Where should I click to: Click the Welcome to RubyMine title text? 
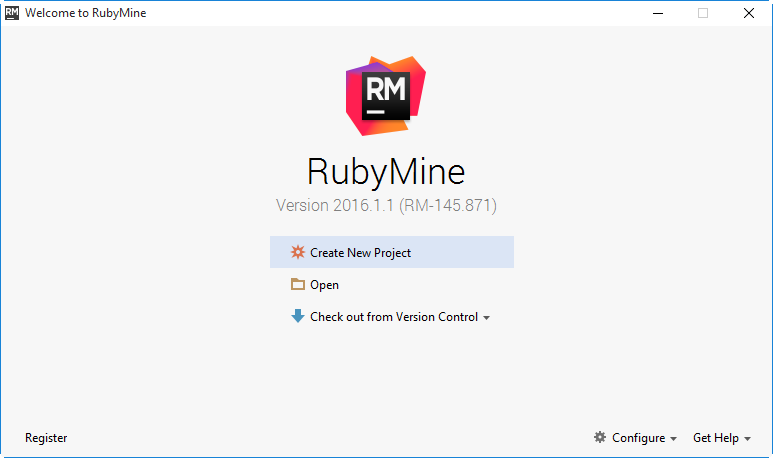(86, 13)
